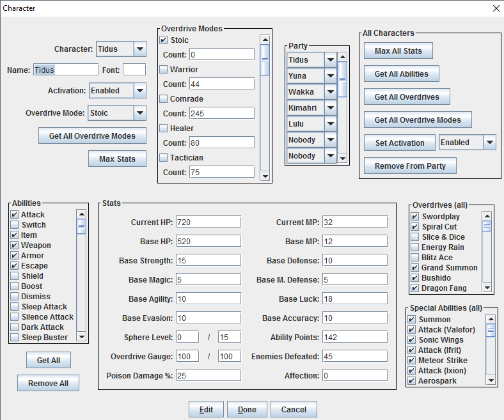Open the All Characters Enabled activation dropdown
504x420 pixels.
coord(468,143)
